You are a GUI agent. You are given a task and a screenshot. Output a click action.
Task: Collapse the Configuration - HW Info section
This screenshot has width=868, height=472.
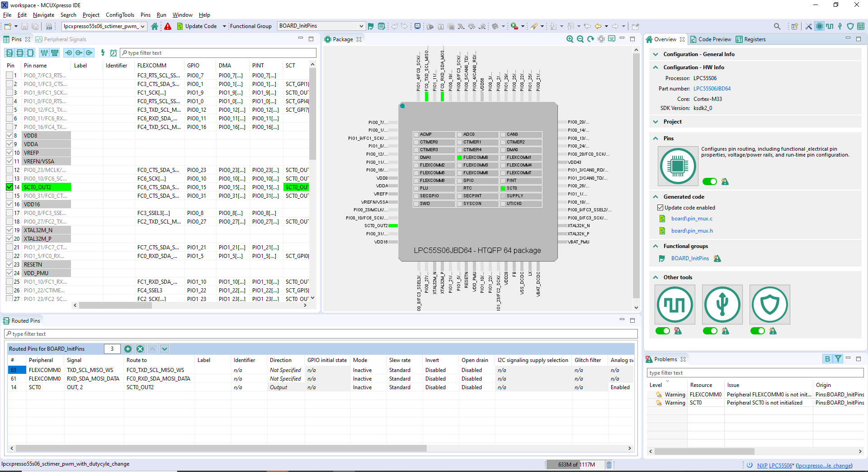[656, 67]
